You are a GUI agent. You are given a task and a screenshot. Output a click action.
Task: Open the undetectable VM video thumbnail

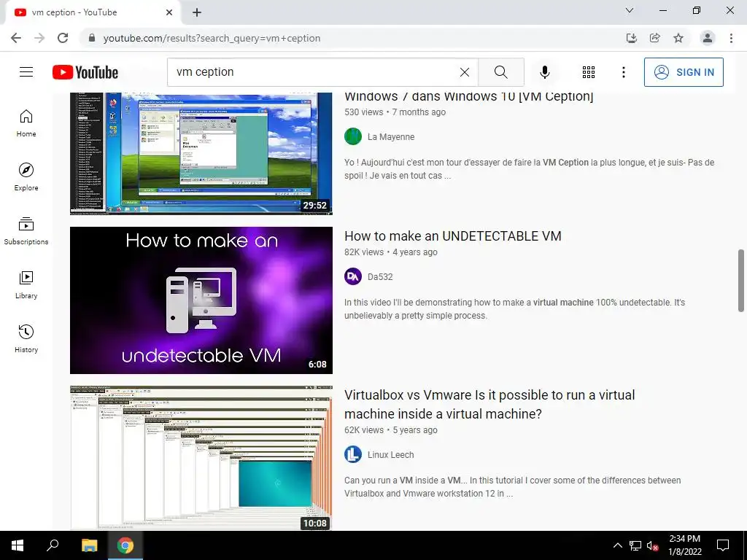[x=201, y=300]
